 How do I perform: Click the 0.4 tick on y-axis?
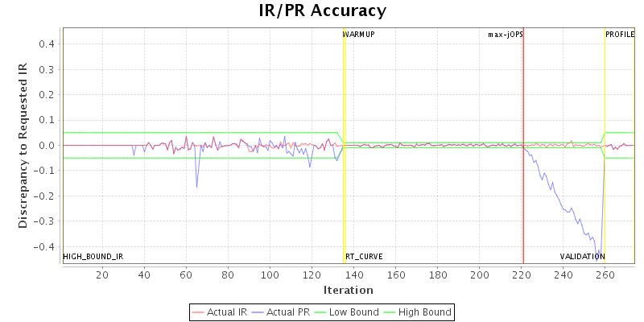tap(47, 44)
